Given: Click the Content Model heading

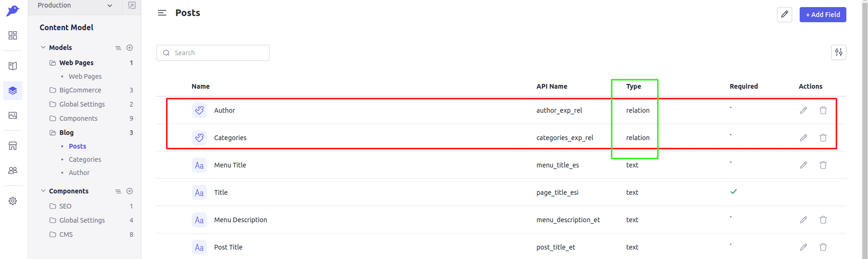Looking at the screenshot, I should pyautogui.click(x=66, y=27).
